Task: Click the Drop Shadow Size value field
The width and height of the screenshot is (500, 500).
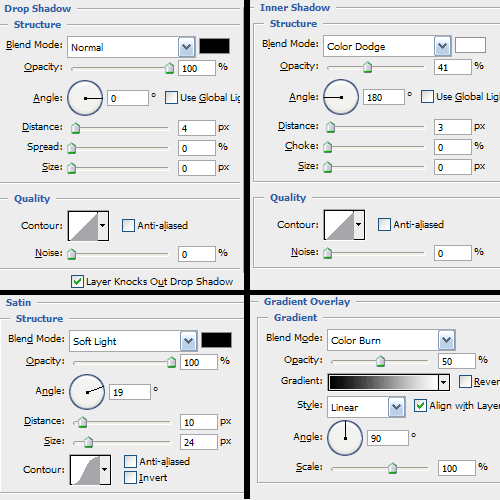Action: point(197,168)
